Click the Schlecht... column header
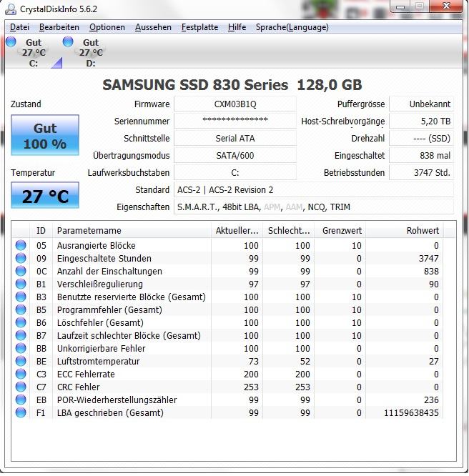Screen dimensions: 469x476 tap(289, 230)
